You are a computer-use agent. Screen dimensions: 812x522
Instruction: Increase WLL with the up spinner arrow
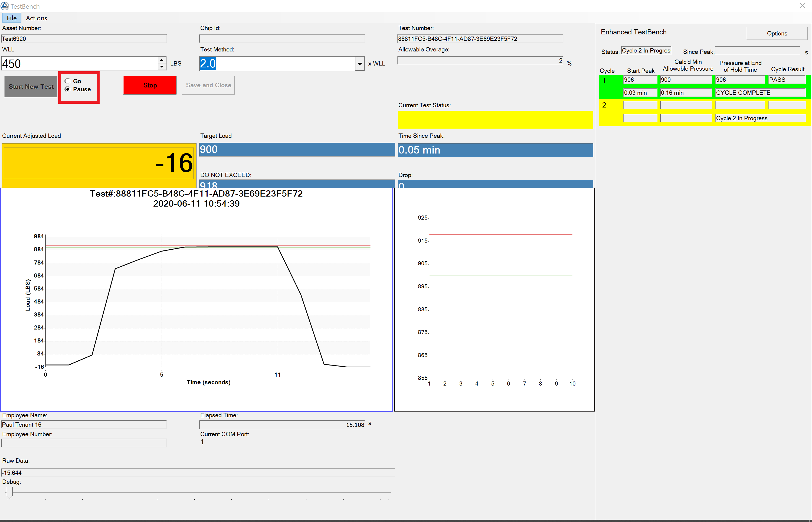[x=162, y=60]
